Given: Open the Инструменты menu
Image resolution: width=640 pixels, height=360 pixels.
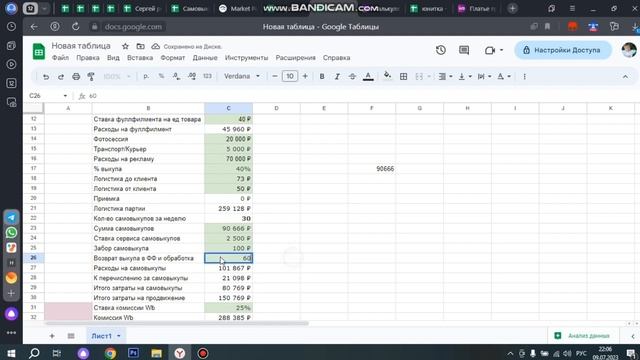Looking at the screenshot, I should tap(247, 58).
